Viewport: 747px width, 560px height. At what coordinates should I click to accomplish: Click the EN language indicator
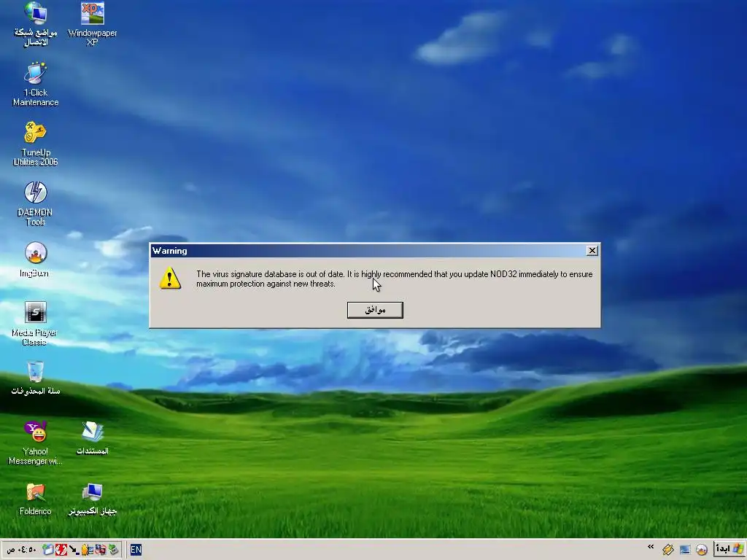tap(136, 550)
